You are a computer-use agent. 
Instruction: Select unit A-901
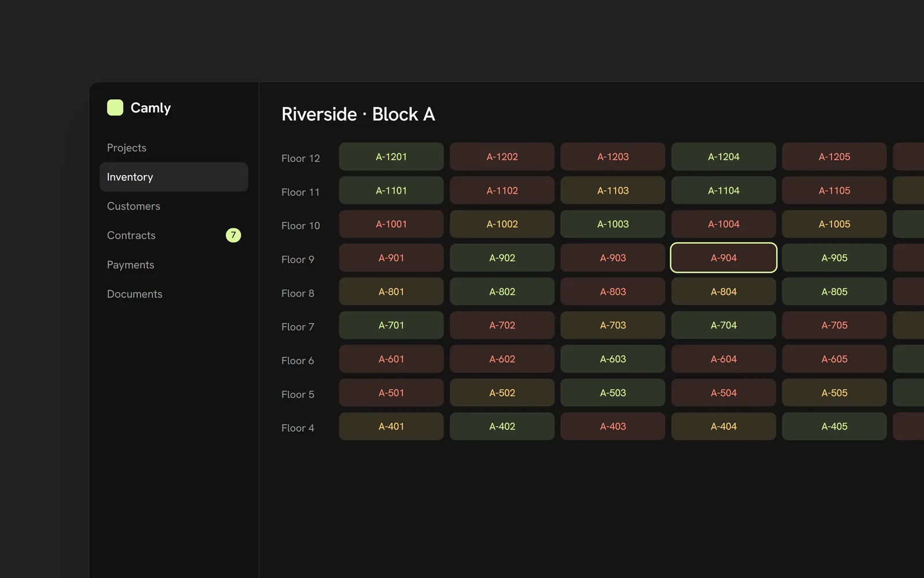[x=392, y=258]
